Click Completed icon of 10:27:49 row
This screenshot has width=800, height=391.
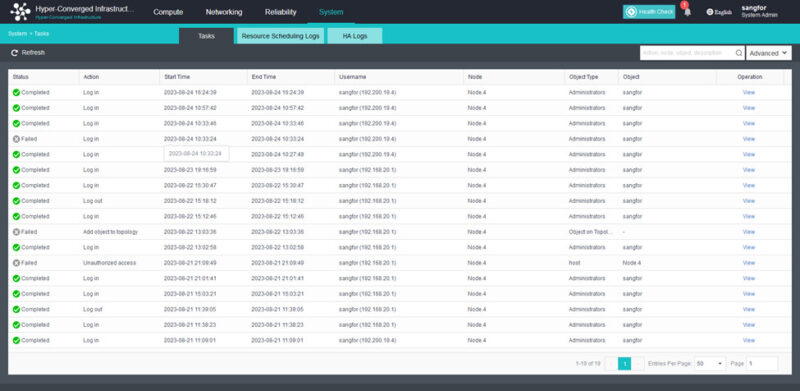pos(16,155)
